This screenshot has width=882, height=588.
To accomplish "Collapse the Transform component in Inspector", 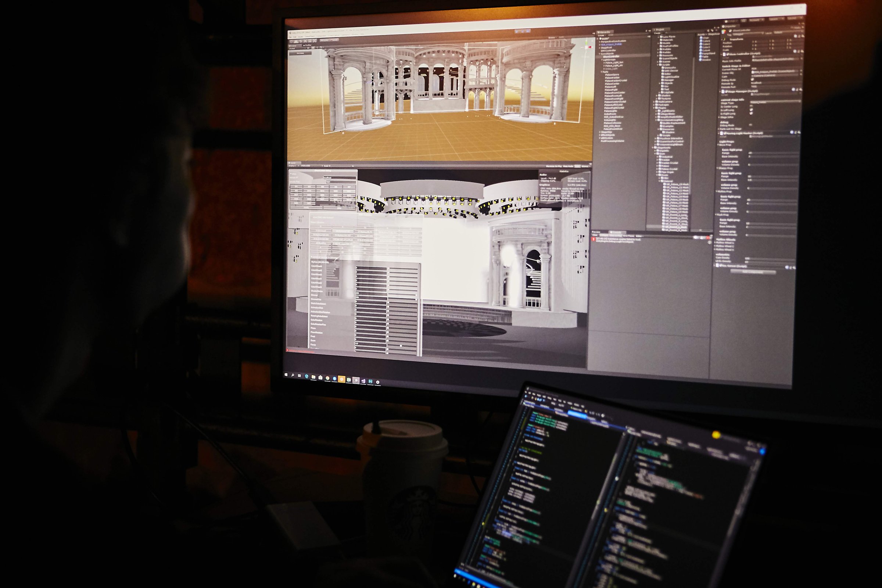I will coord(722,39).
